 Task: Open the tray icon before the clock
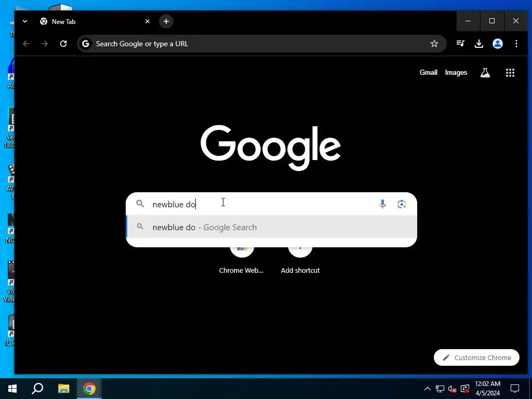click(x=465, y=389)
